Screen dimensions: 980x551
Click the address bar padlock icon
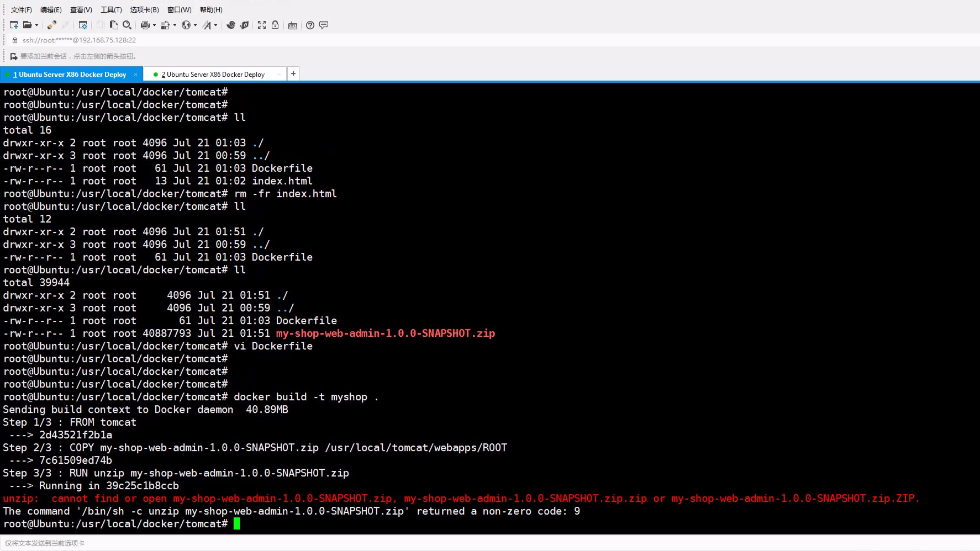click(15, 40)
